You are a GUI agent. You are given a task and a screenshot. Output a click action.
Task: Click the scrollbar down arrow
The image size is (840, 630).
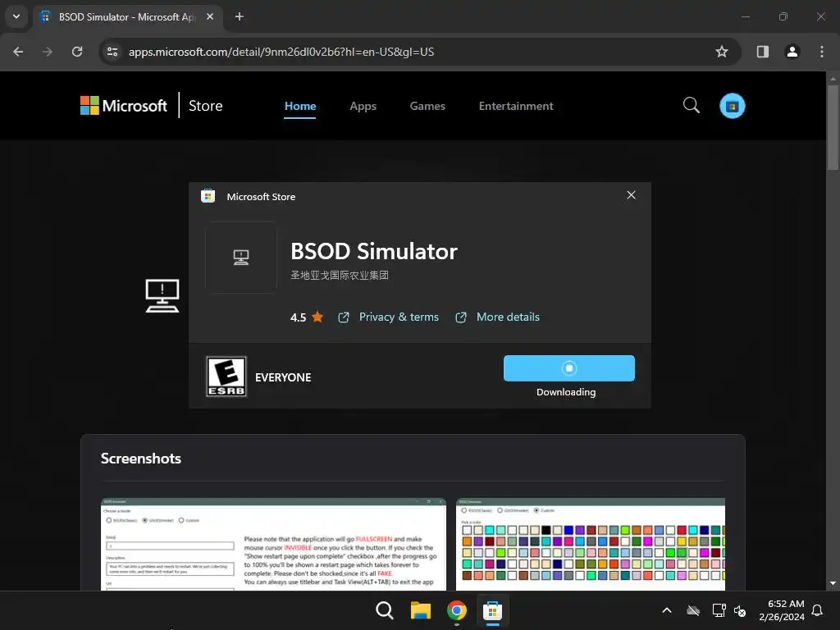click(833, 583)
